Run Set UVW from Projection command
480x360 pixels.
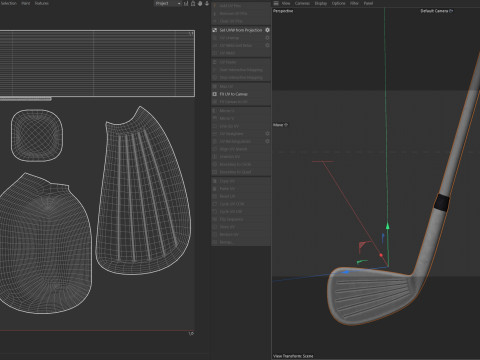pyautogui.click(x=241, y=30)
